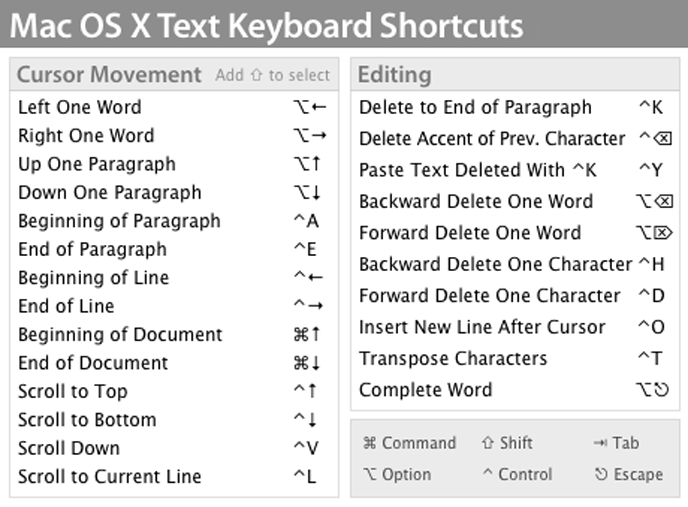This screenshot has width=688, height=507.
Task: Click the 'Transpose Characters' entry
Action: coord(453,358)
